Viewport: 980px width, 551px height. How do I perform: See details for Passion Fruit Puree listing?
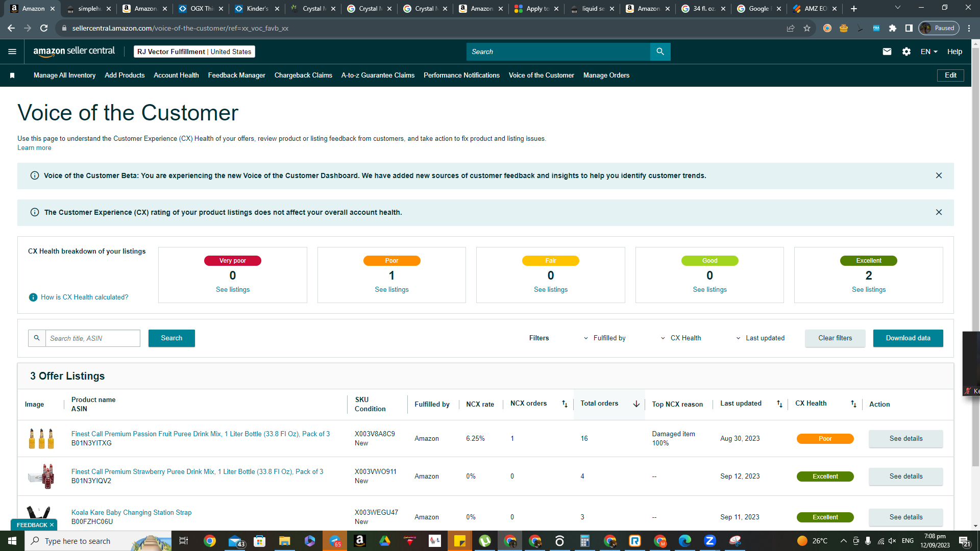906,439
